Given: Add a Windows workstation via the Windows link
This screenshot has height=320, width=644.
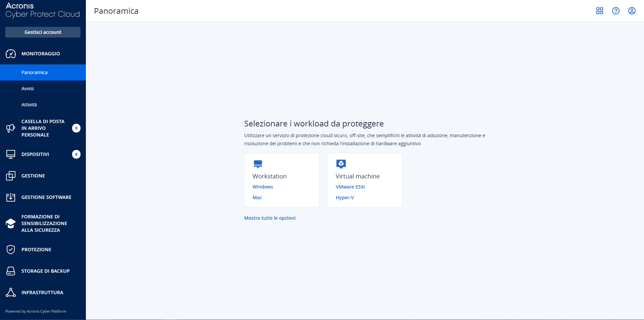Looking at the screenshot, I should (x=263, y=187).
